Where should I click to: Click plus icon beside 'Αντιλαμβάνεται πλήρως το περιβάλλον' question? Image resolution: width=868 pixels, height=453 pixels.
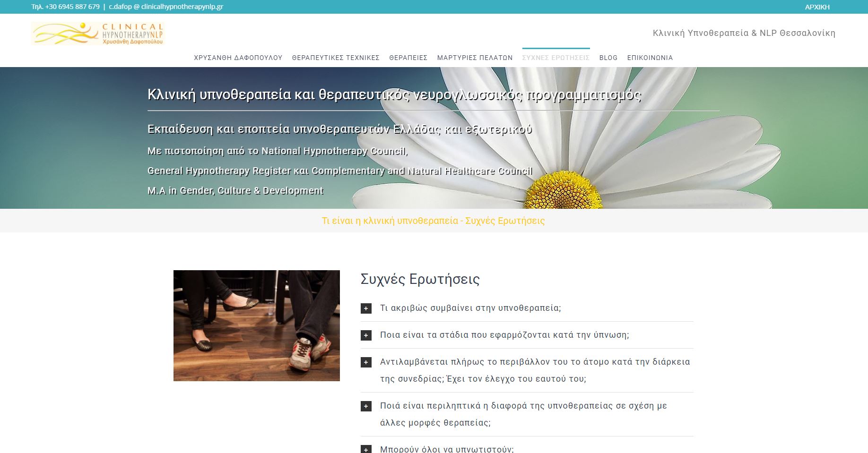[x=366, y=362]
